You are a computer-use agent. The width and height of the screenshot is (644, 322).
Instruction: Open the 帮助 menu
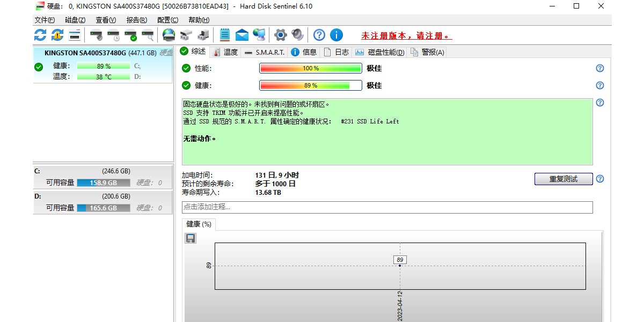[x=199, y=20]
